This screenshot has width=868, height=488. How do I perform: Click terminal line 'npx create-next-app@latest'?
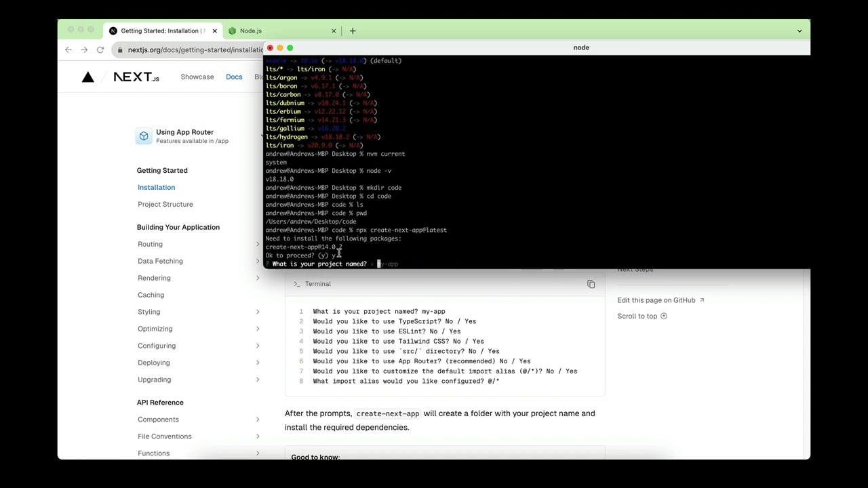click(x=401, y=230)
